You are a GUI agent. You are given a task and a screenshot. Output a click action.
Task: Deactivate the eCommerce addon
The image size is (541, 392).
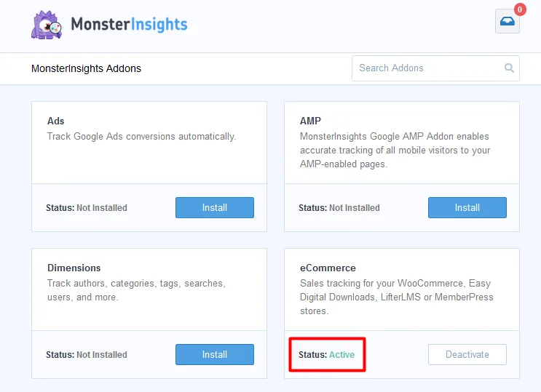[467, 354]
